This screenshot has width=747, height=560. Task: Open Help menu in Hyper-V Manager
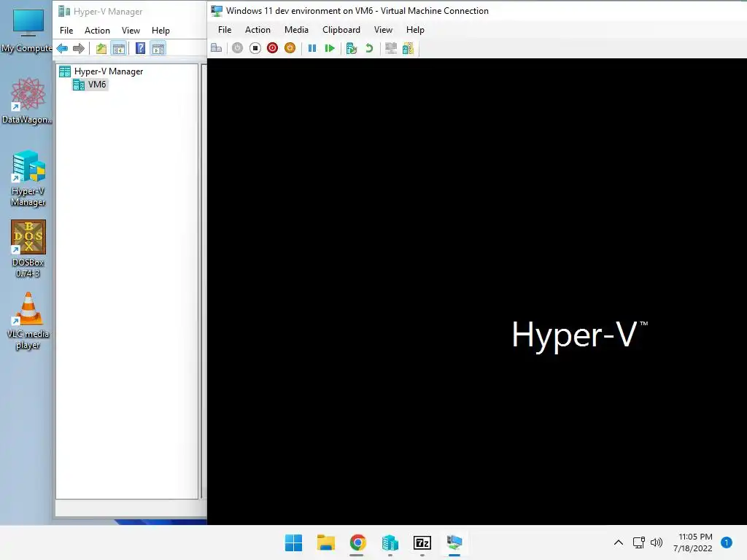point(160,31)
